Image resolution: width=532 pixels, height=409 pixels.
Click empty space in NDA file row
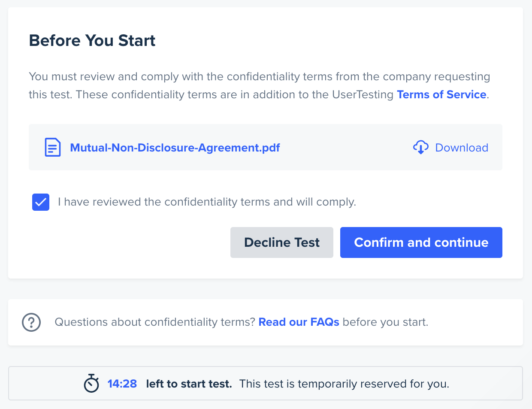click(x=346, y=147)
